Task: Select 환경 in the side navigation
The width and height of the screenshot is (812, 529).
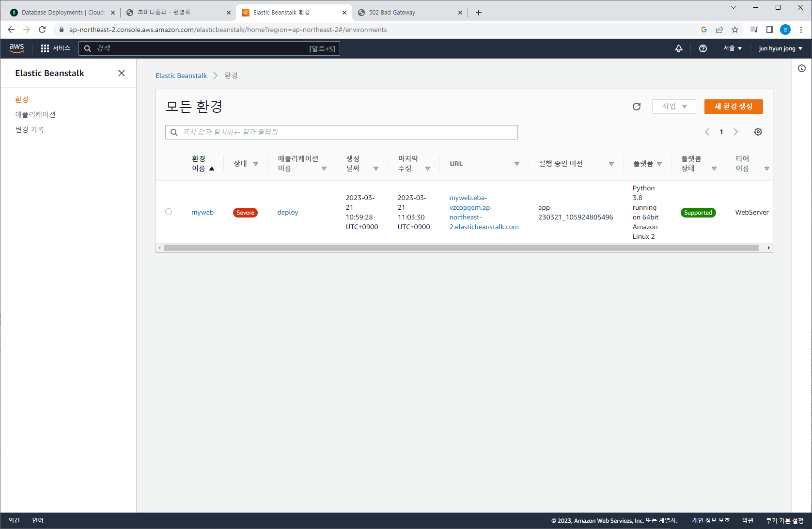Action: (22, 99)
